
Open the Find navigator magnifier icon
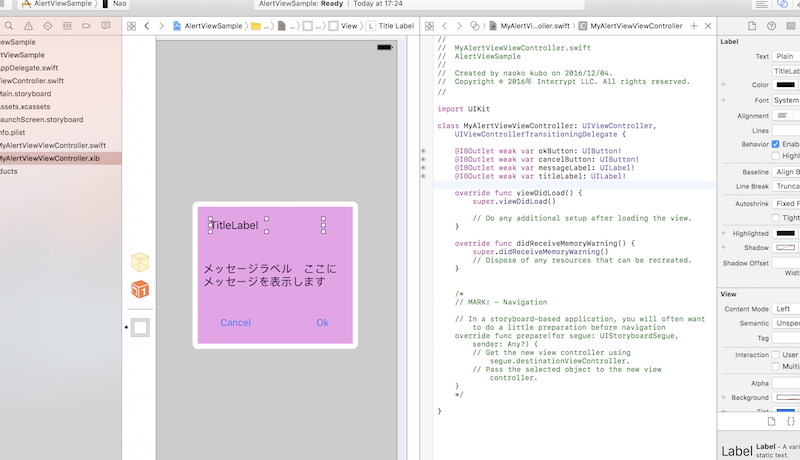click(x=9, y=25)
